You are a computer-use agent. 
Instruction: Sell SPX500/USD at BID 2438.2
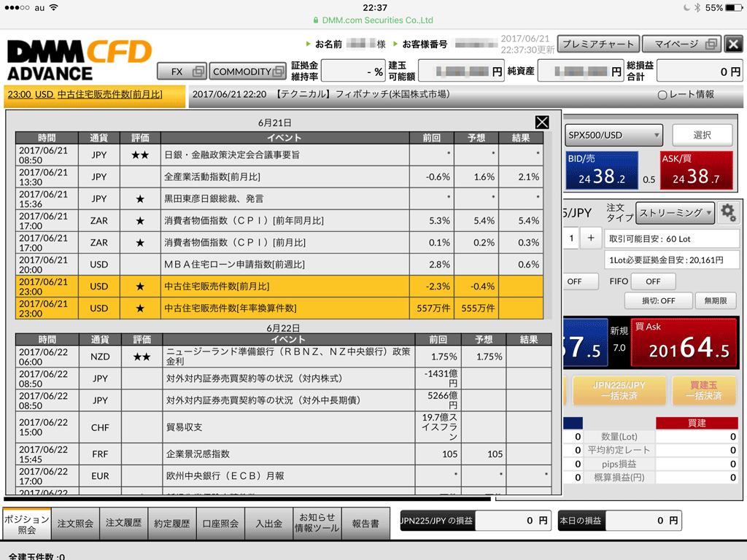click(x=602, y=171)
